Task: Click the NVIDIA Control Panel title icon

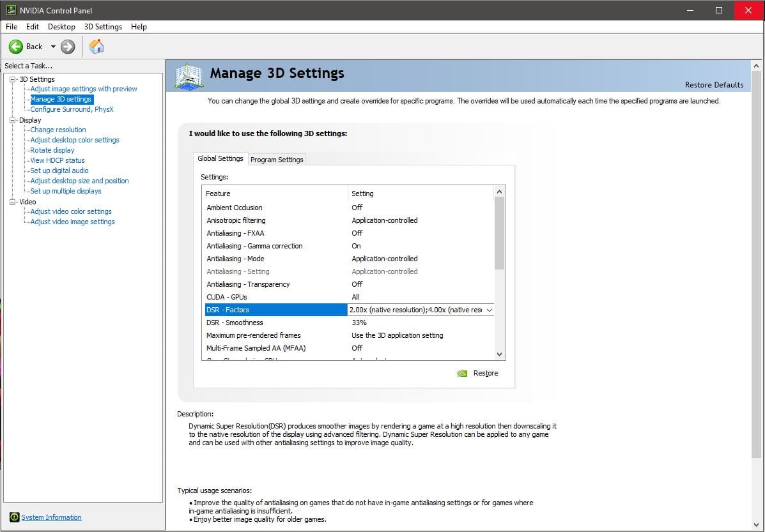Action: (11, 10)
